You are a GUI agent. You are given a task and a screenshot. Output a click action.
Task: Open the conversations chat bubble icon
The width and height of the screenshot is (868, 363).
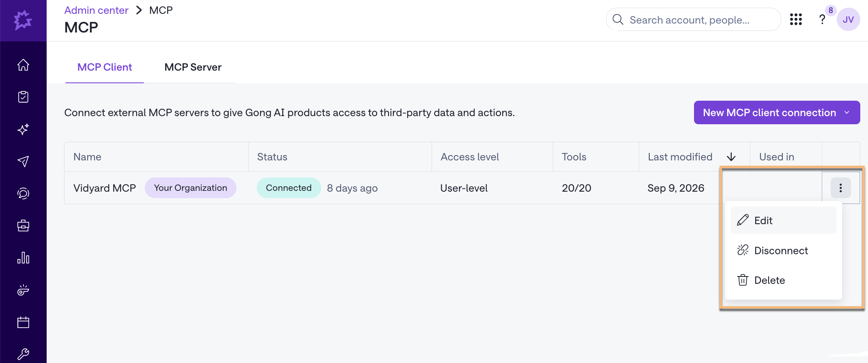click(x=23, y=193)
